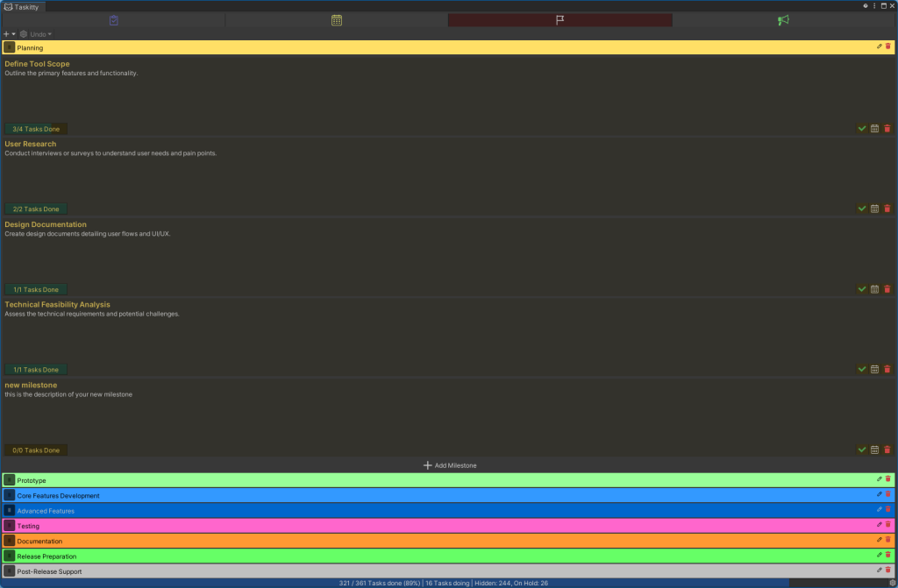Open calendar for User Research milestone
Viewport: 898px width, 588px height.
click(874, 209)
